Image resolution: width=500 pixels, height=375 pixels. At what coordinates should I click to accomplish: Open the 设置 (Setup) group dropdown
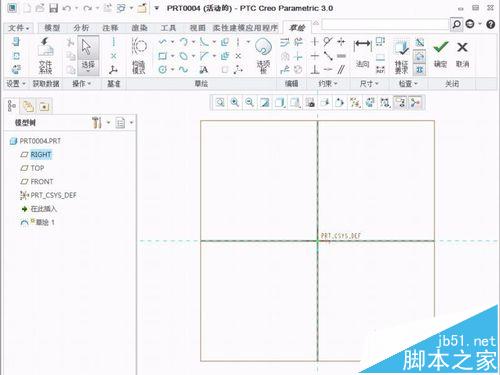[x=16, y=83]
